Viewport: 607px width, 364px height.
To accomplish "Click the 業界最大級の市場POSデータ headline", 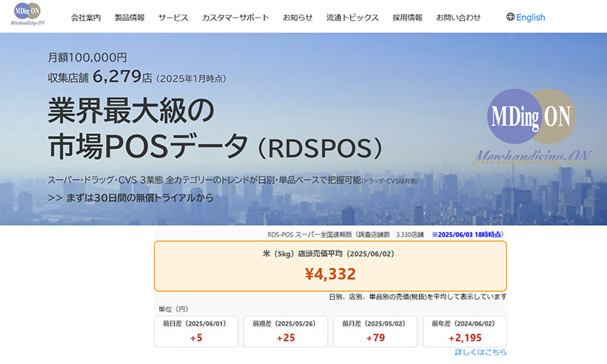I will click(215, 129).
